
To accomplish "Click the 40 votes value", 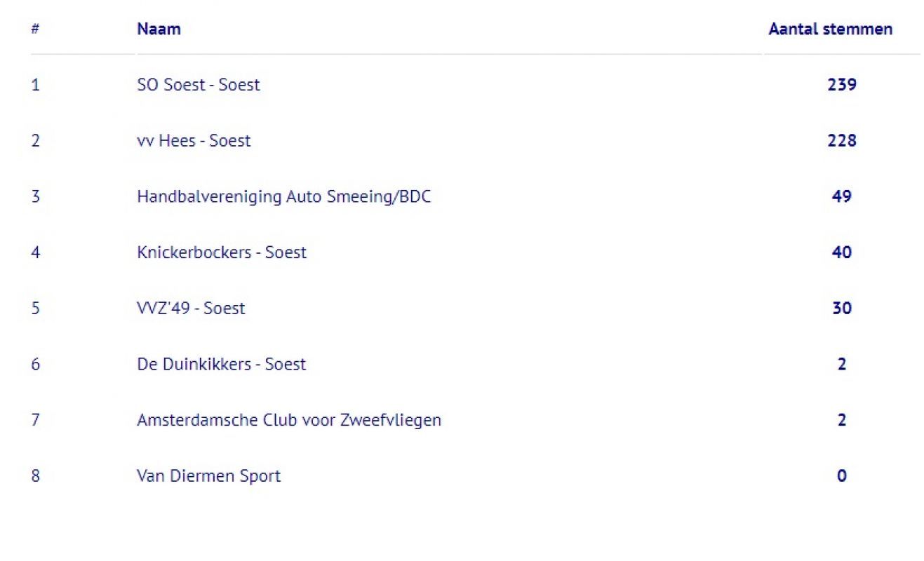I will click(x=842, y=252).
